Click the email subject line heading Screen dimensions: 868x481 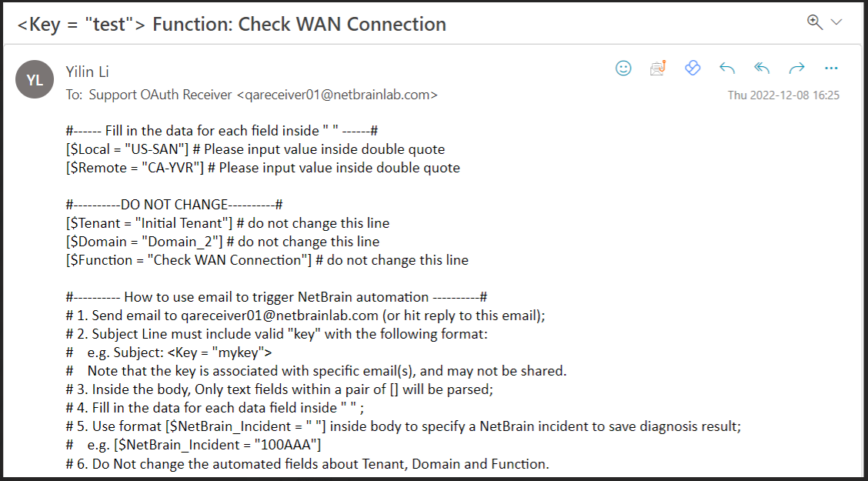coord(232,25)
